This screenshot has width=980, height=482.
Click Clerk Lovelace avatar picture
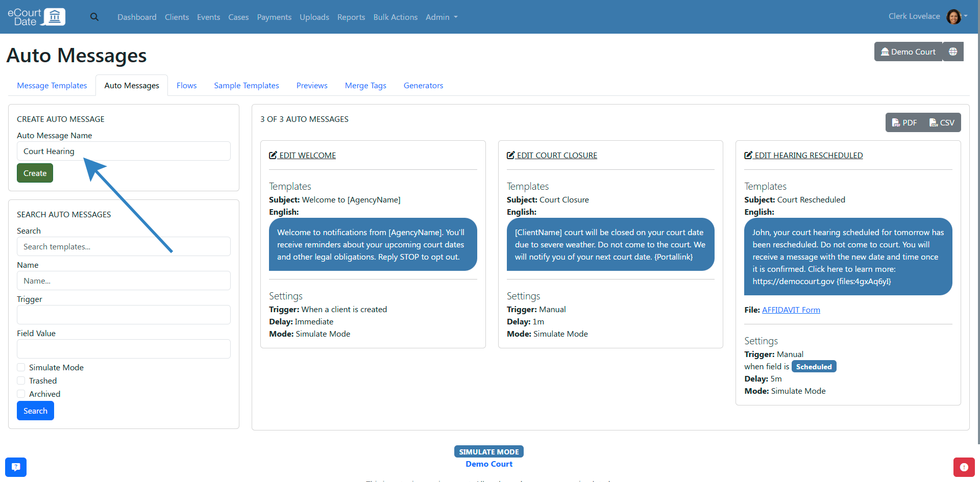[x=953, y=17]
